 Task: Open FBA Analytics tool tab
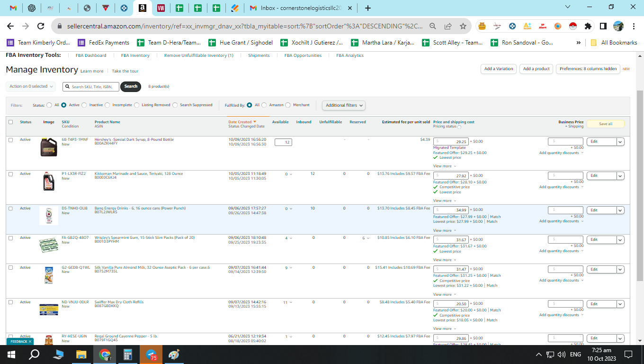pos(350,55)
